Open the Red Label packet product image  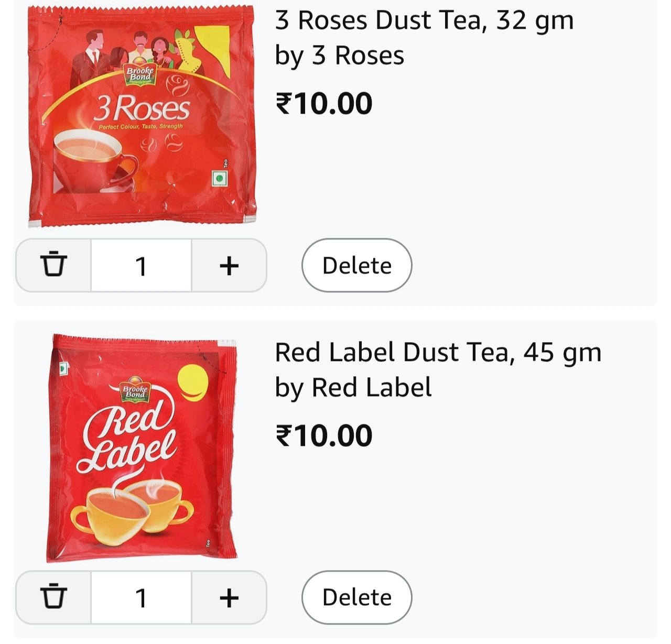point(142,448)
